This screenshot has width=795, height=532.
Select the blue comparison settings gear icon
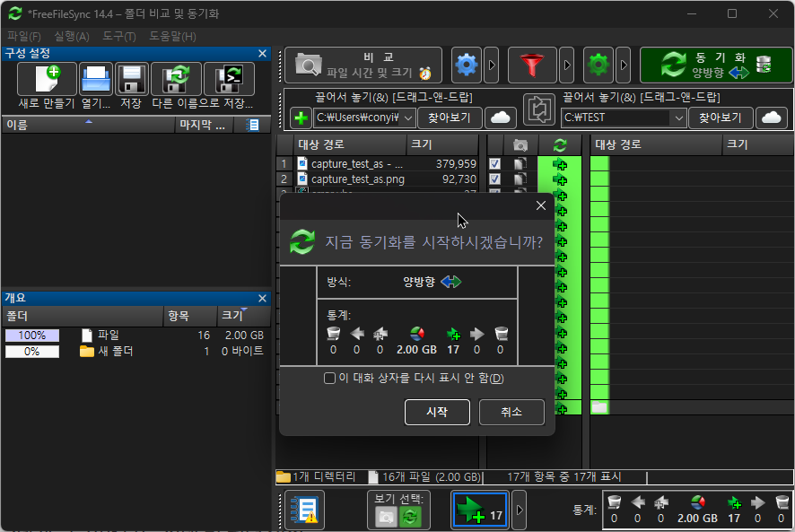coord(466,65)
